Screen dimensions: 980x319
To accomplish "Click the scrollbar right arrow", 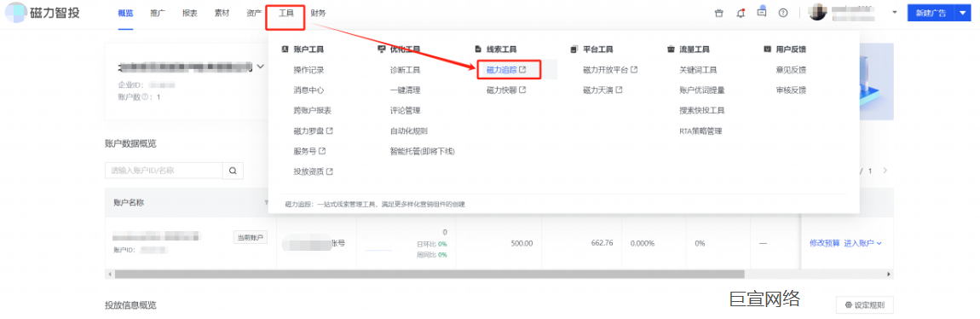I will pos(890,274).
